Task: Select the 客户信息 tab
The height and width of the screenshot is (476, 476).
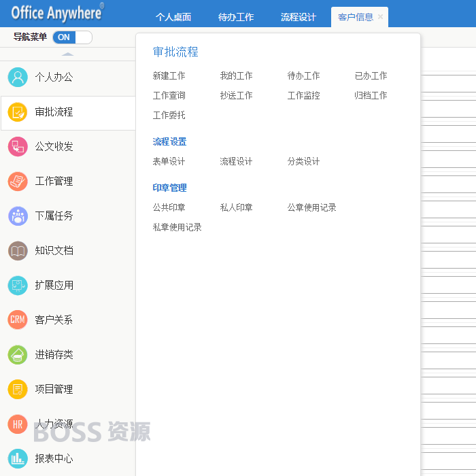Action: click(356, 17)
